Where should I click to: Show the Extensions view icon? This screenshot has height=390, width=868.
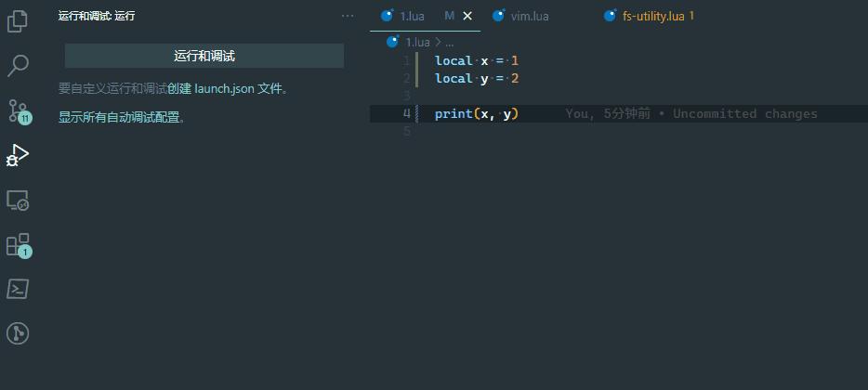[x=18, y=244]
